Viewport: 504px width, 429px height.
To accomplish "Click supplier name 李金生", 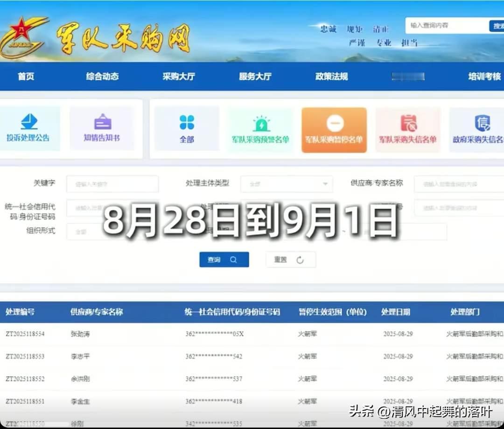I will pyautogui.click(x=80, y=401).
